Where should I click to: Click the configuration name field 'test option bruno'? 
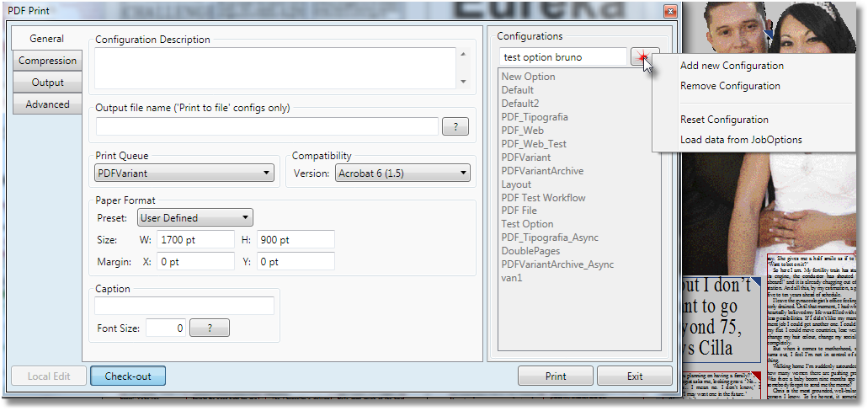point(563,56)
